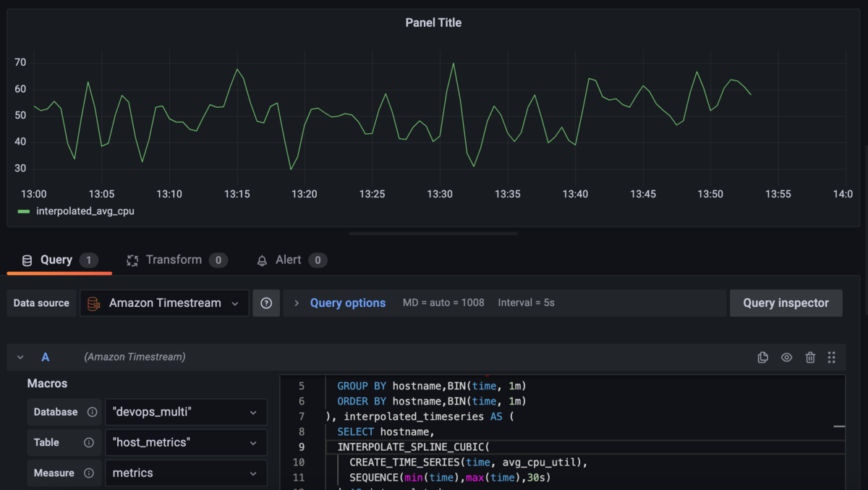Open data source help icon
The width and height of the screenshot is (868, 490).
tap(266, 303)
